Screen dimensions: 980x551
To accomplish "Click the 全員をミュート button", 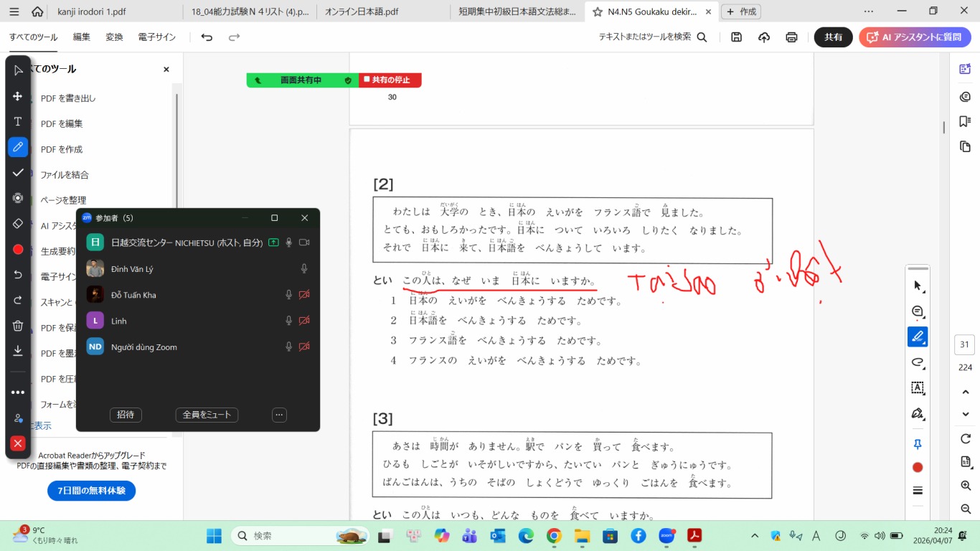I will [x=207, y=415].
